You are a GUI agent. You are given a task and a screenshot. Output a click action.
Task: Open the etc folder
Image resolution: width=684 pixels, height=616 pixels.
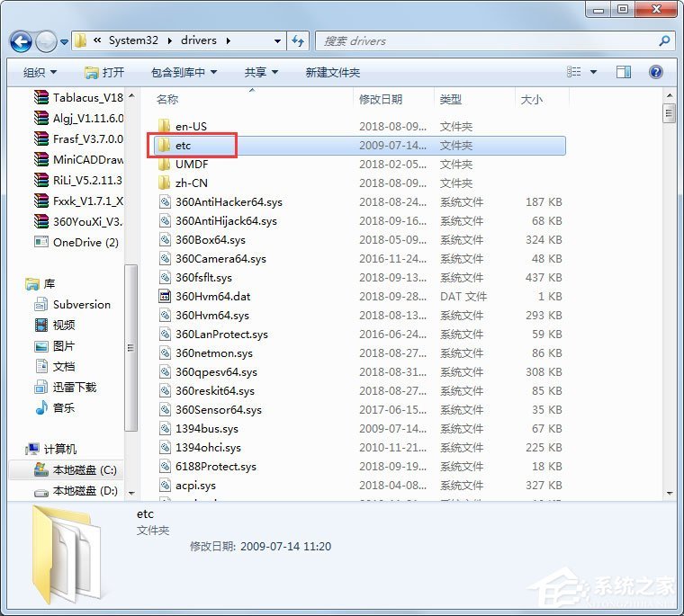point(184,145)
